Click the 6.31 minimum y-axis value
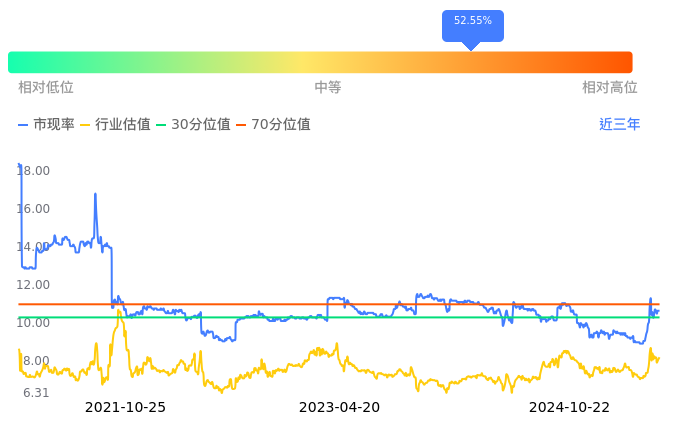 (36, 393)
